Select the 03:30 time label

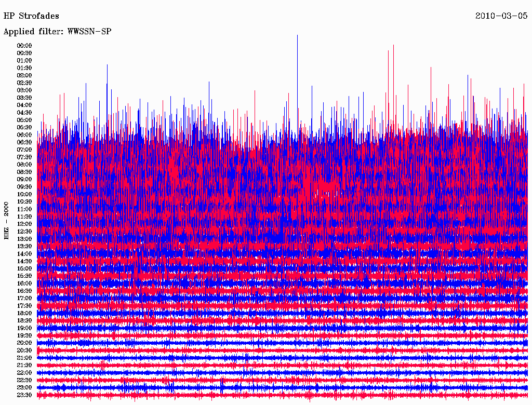coord(24,98)
